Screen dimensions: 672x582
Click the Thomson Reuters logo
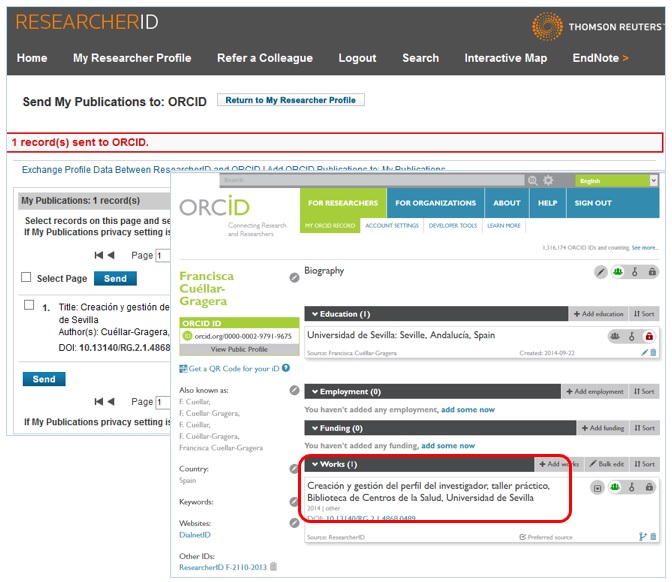597,27
